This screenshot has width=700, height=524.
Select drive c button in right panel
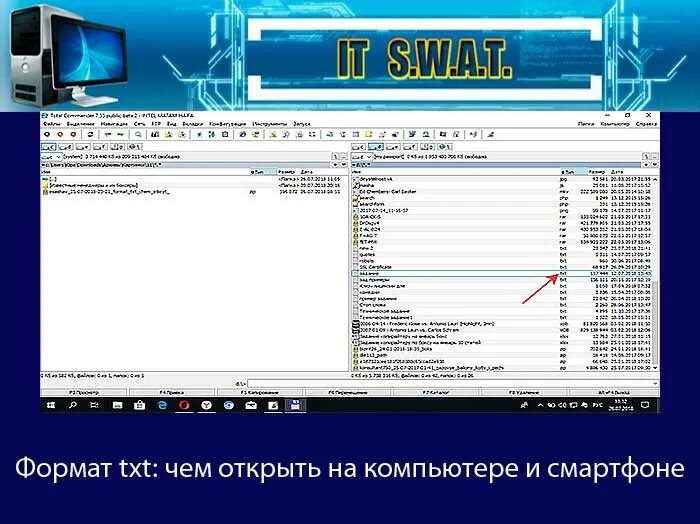358,147
